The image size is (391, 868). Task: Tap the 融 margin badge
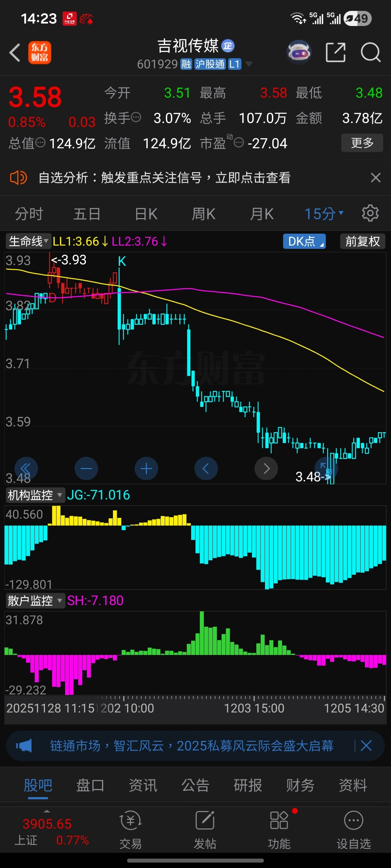(186, 64)
